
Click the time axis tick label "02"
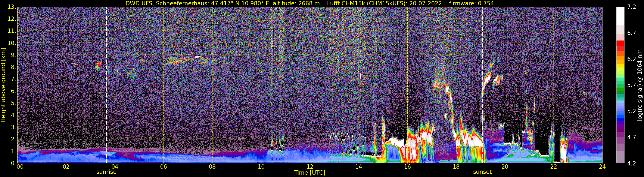[x=66, y=167]
